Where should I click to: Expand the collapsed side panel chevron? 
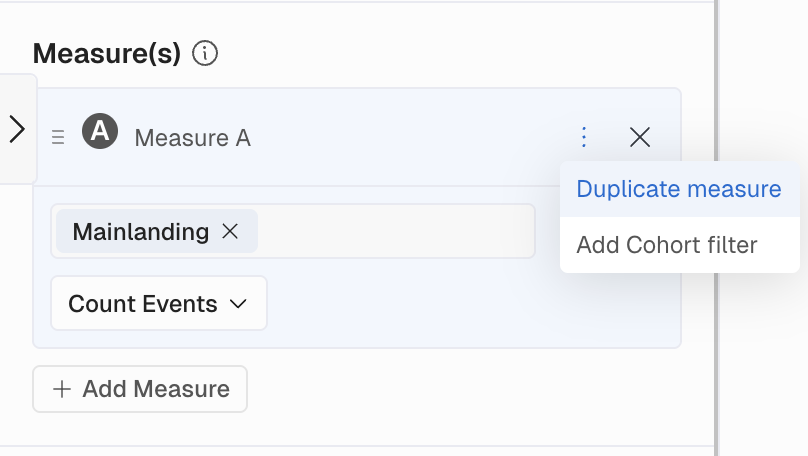(x=17, y=129)
